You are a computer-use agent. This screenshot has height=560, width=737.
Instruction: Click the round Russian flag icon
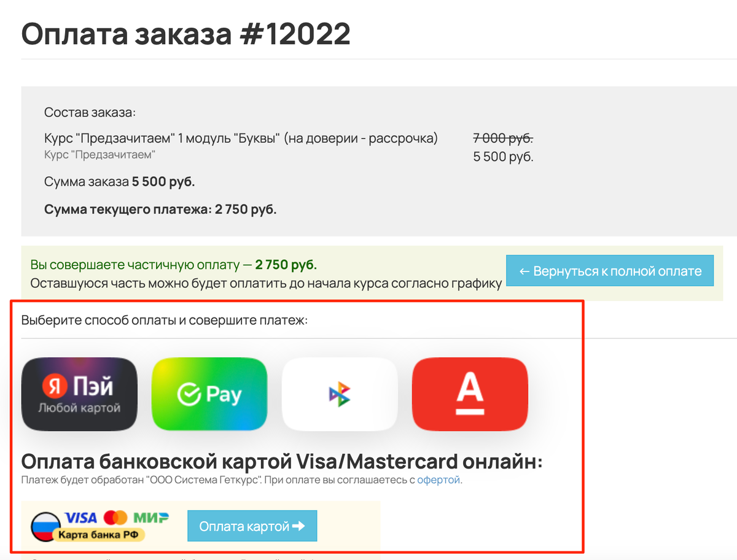tap(47, 526)
